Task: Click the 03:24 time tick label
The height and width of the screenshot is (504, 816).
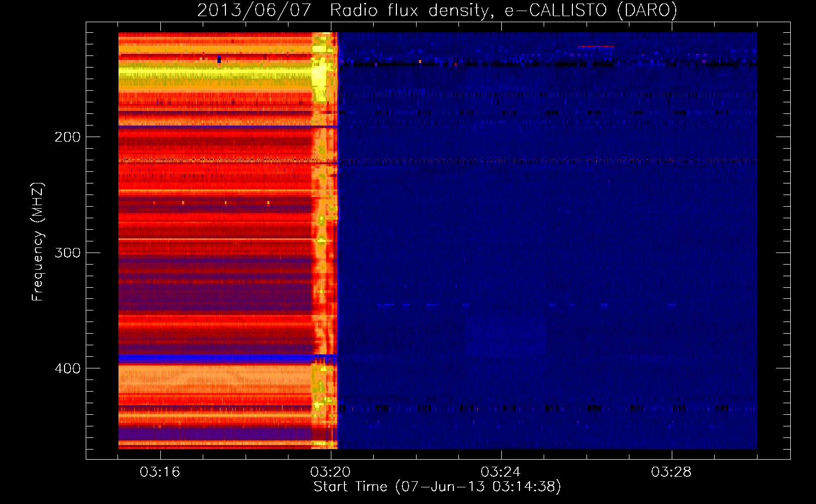Action: [500, 472]
